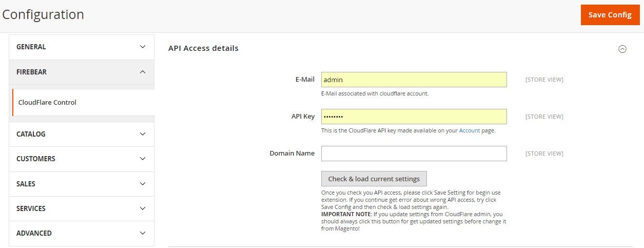Expand the SERVICES section chevron
644x248 pixels.
(x=143, y=208)
